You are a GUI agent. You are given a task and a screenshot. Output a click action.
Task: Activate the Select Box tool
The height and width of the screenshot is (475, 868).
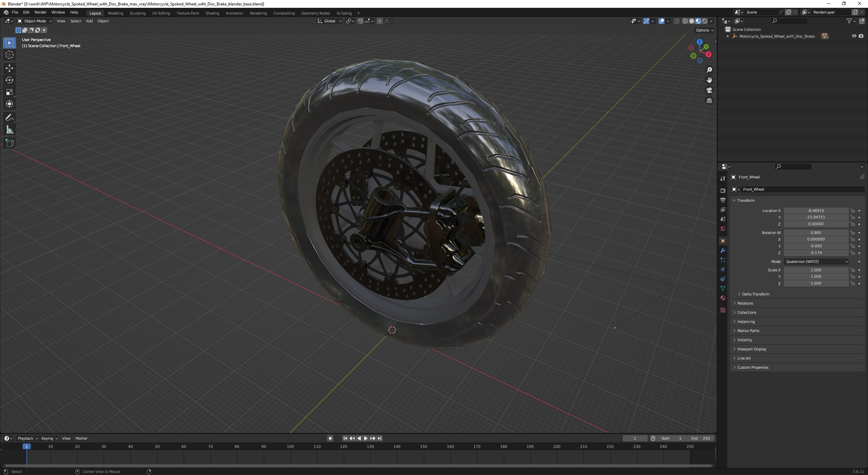[x=9, y=43]
